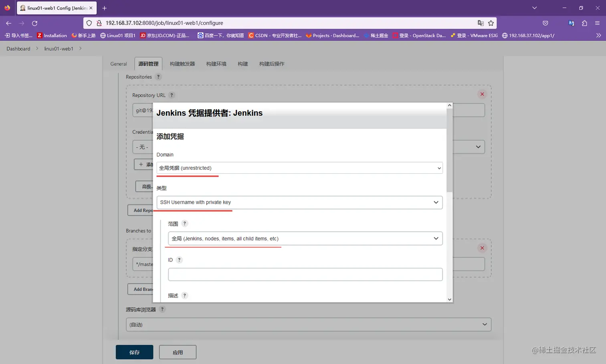Open help icon beside 源码库浏览器
The height and width of the screenshot is (364, 606).
(162, 310)
